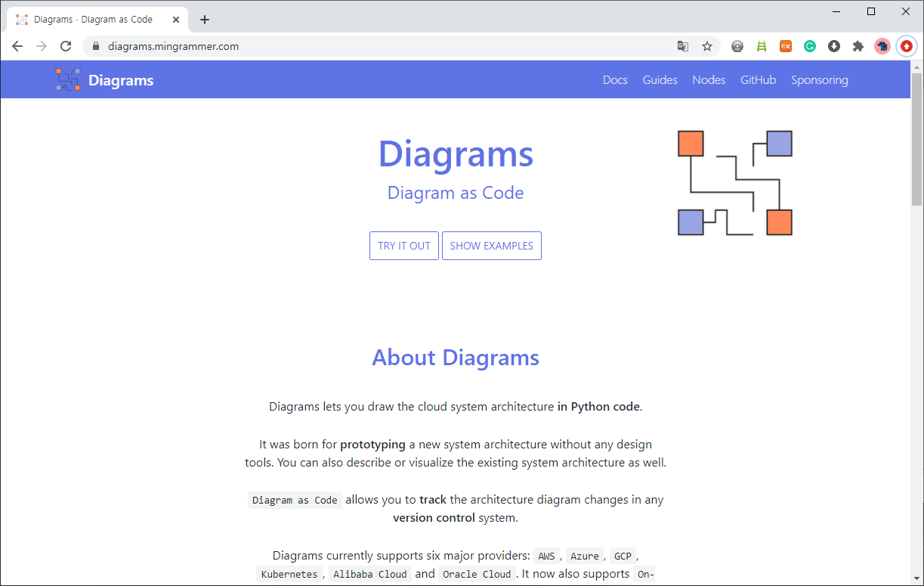Open the Grammarly extension icon
The height and width of the screenshot is (586, 924).
point(810,46)
